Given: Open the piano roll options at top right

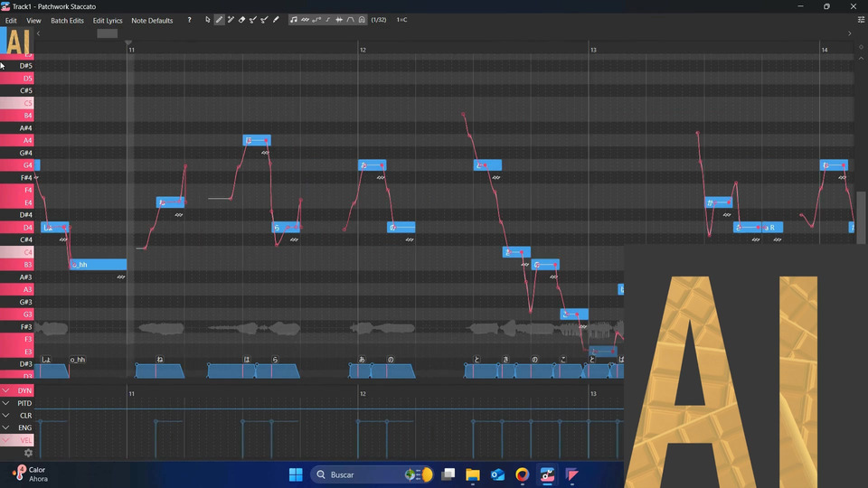Looking at the screenshot, I should pos(861,20).
